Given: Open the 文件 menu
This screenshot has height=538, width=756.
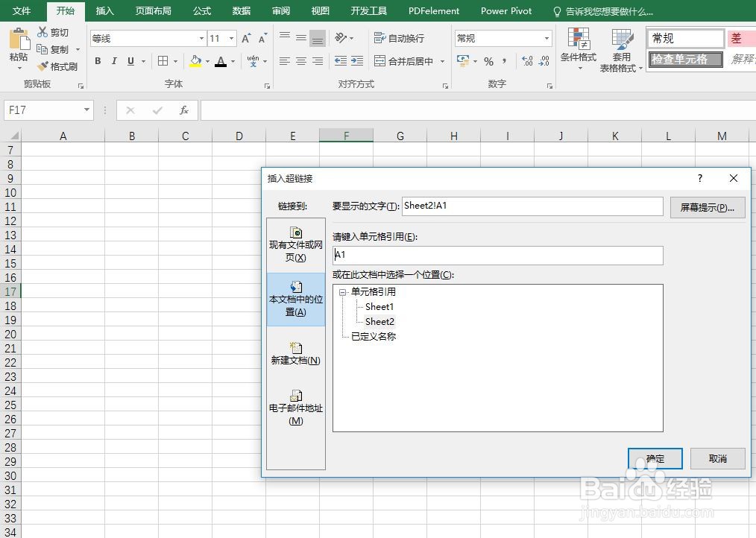Looking at the screenshot, I should point(22,10).
